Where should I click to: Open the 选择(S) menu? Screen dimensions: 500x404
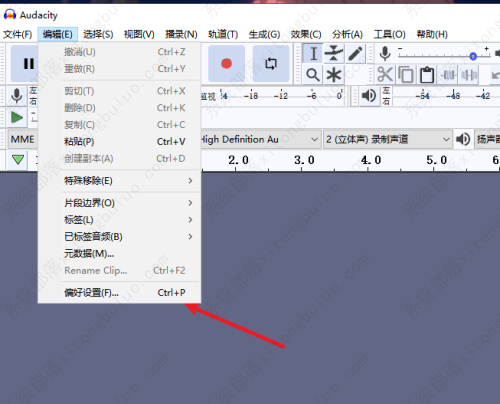coord(98,34)
